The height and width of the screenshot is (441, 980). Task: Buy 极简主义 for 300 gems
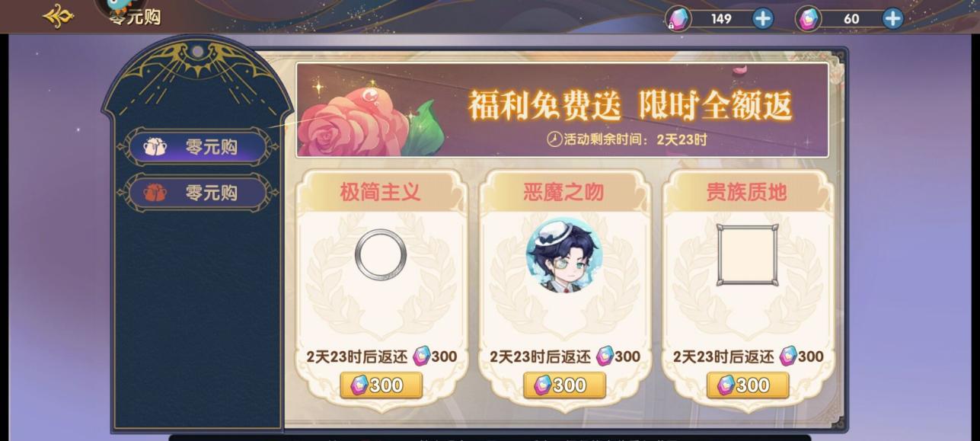[381, 385]
